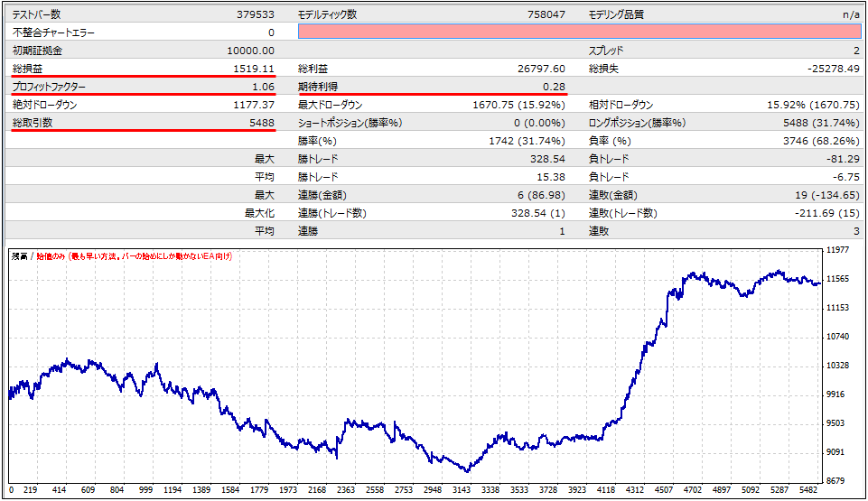The width and height of the screenshot is (868, 501).
Task: Click the 11977 label on chart Y-axis
Action: click(x=837, y=250)
